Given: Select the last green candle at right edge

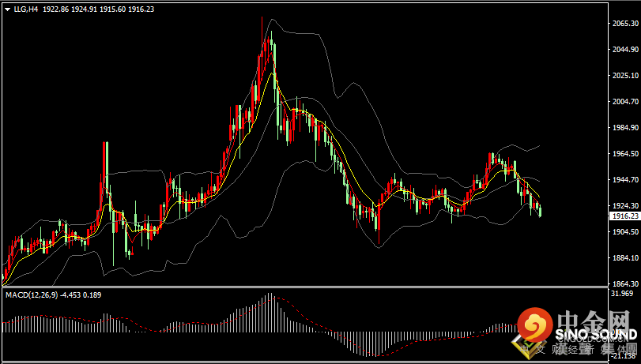Looking at the screenshot, I should click(541, 212).
